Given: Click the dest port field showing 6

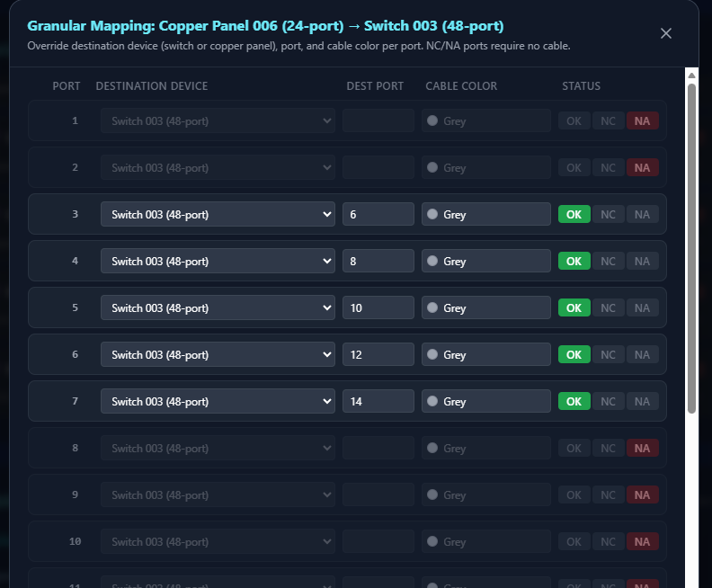Looking at the screenshot, I should pos(378,214).
